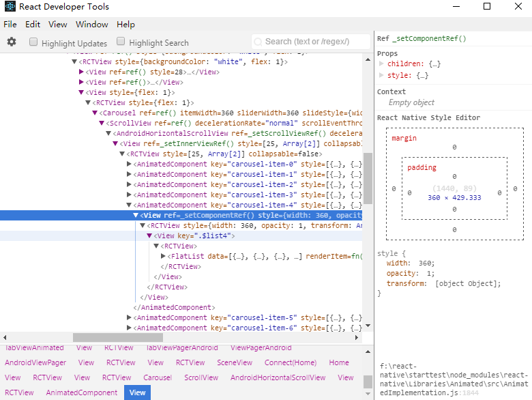The width and height of the screenshot is (532, 400).
Task: Open the File menu
Action: click(x=10, y=24)
